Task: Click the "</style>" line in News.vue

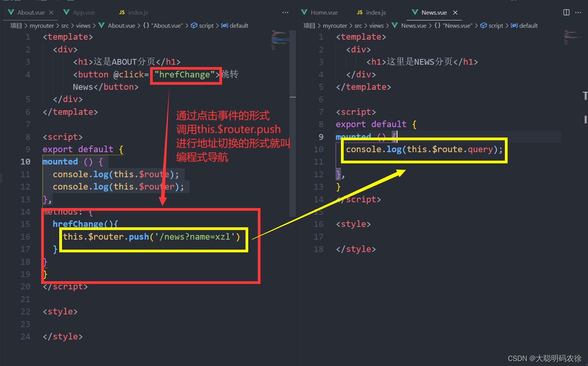Action: [x=356, y=249]
